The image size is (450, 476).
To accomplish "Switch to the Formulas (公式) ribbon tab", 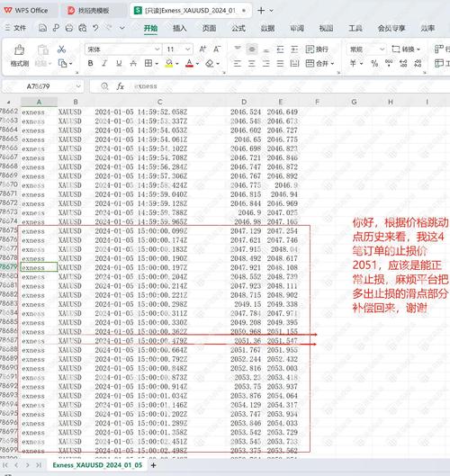I will (x=238, y=28).
